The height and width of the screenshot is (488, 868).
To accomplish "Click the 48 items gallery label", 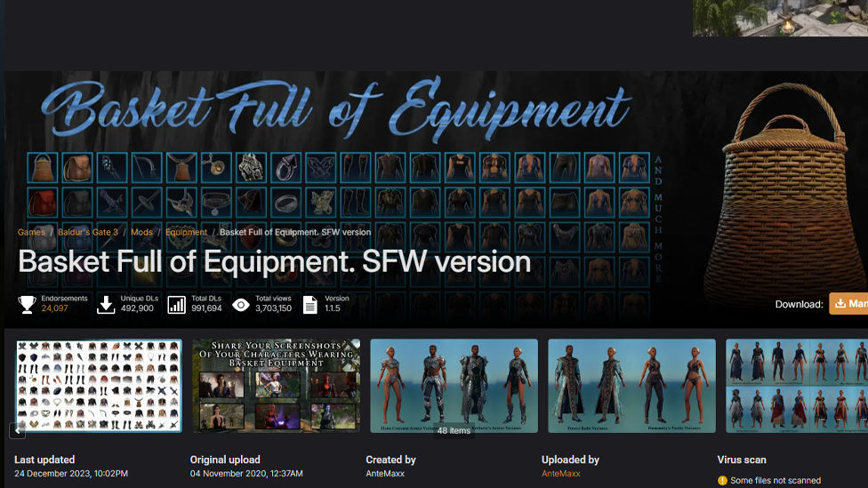I will (454, 430).
